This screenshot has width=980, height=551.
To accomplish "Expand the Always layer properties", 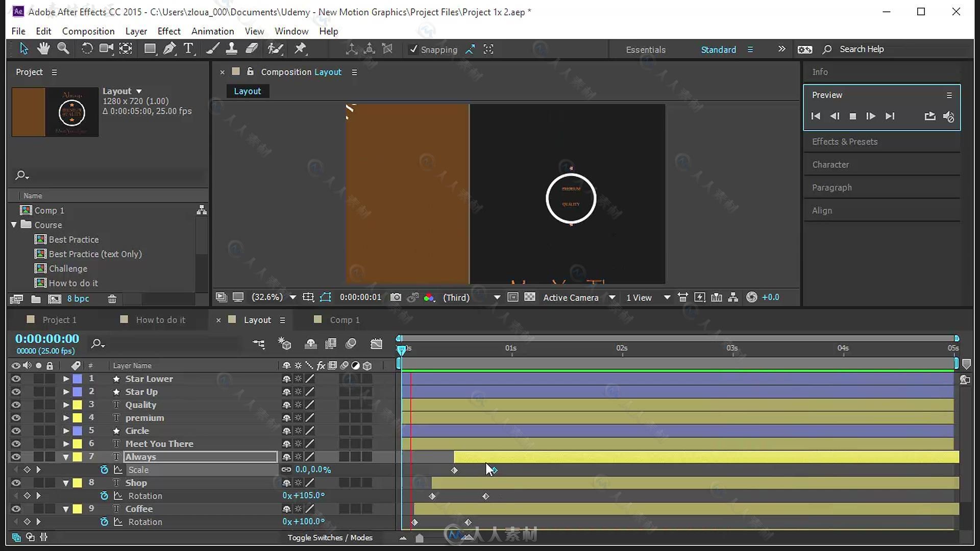I will (x=65, y=456).
